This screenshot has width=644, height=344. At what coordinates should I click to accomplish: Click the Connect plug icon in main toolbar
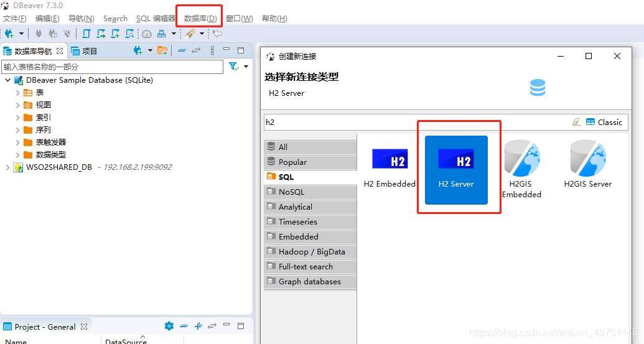39,34
